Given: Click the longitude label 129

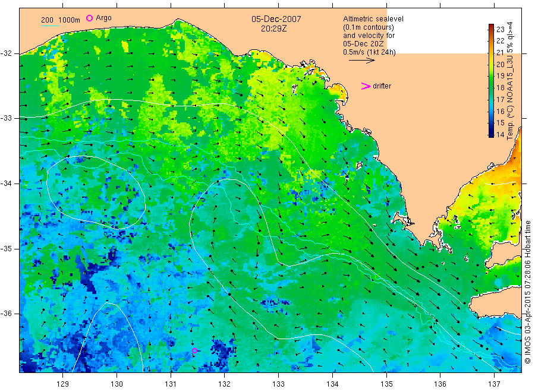Looking at the screenshot, I should [x=63, y=384].
